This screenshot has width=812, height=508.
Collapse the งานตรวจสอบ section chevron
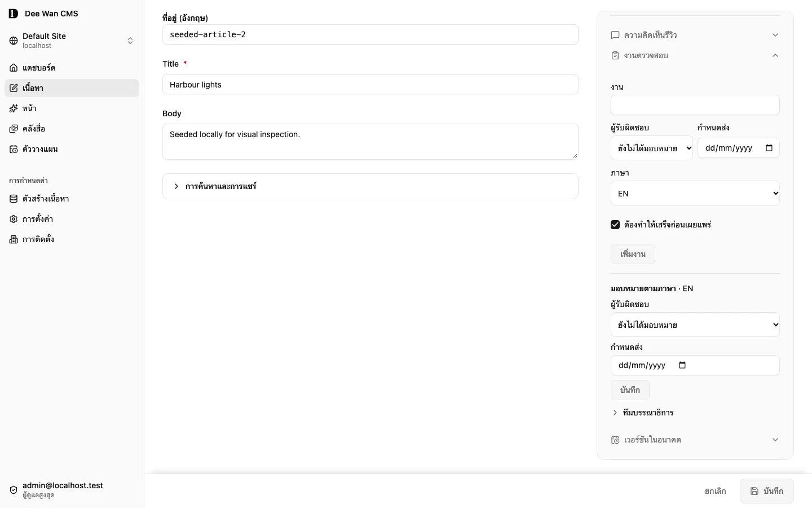(x=775, y=55)
